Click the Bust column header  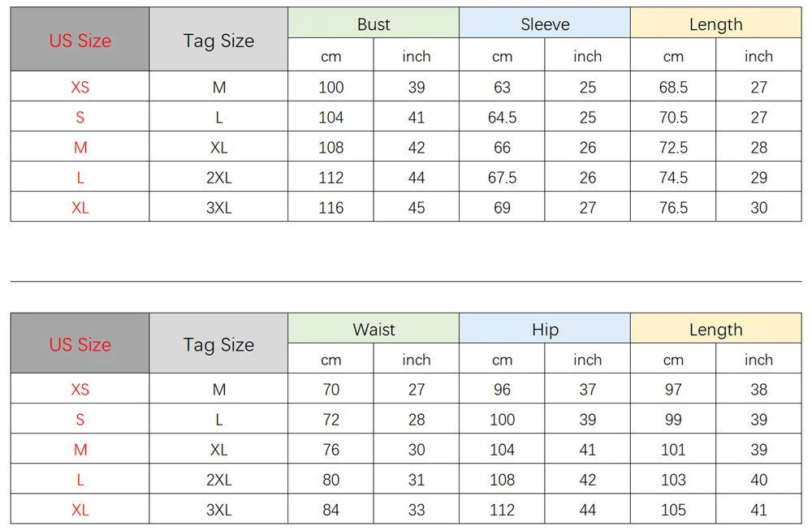pos(374,24)
